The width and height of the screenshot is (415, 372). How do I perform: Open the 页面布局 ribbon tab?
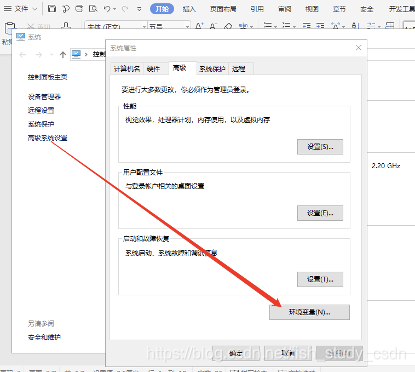pyautogui.click(x=223, y=9)
